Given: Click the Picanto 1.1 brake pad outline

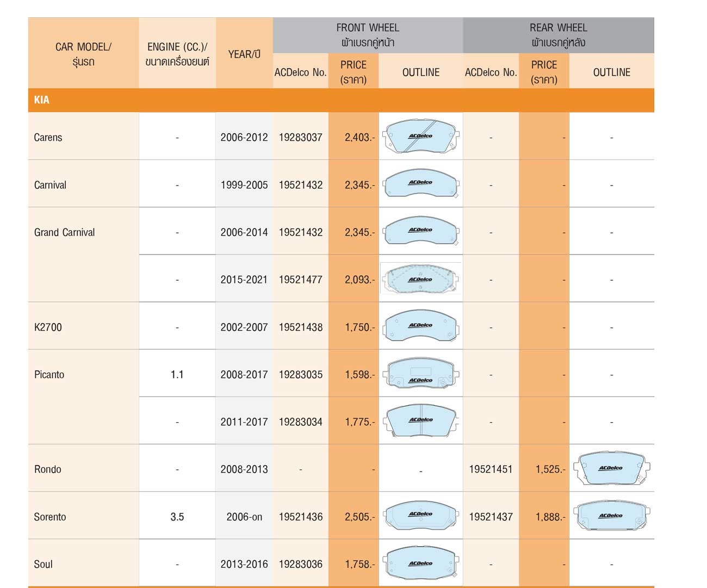Looking at the screenshot, I should pos(421,374).
